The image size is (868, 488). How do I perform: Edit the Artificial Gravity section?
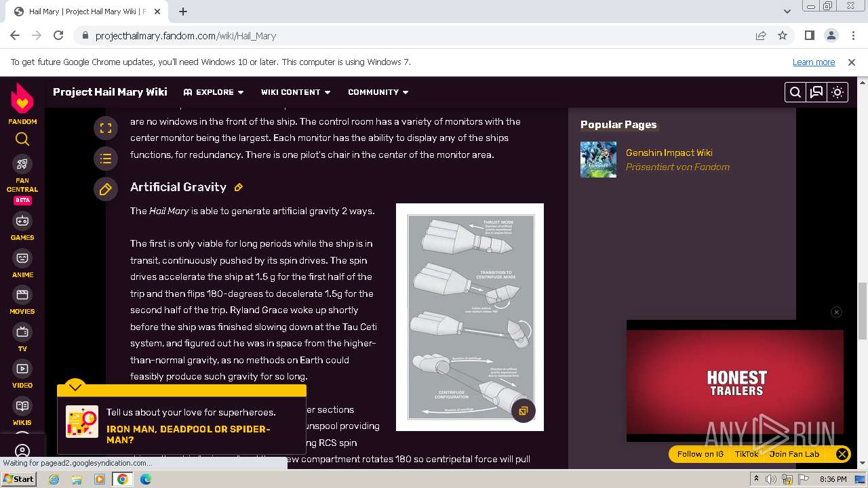239,187
